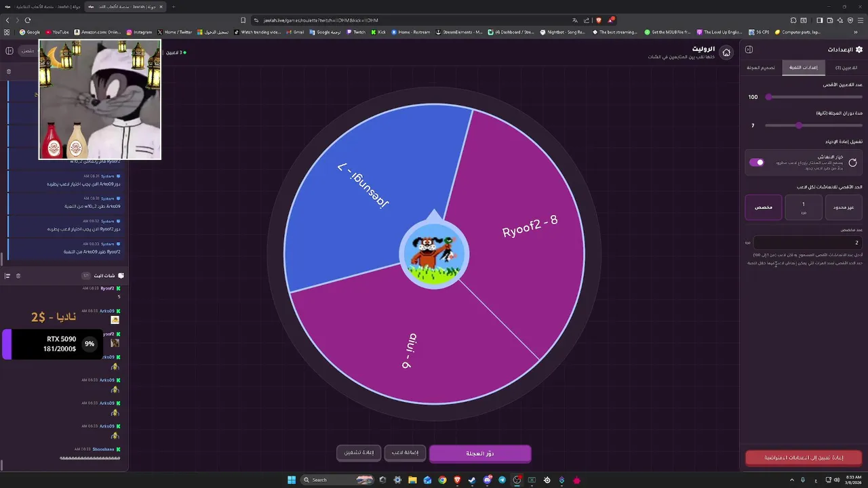The width and height of the screenshot is (868, 488).
Task: Click the spin the wheel (دوّر العجلة) button
Action: [x=480, y=453]
